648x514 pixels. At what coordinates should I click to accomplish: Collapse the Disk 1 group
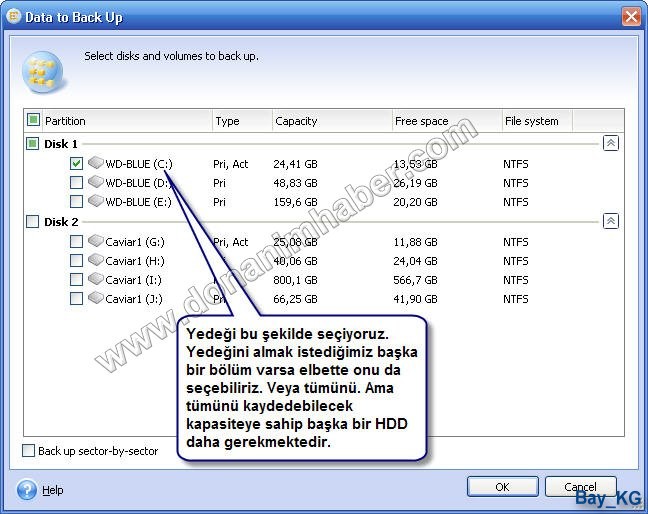[610, 143]
